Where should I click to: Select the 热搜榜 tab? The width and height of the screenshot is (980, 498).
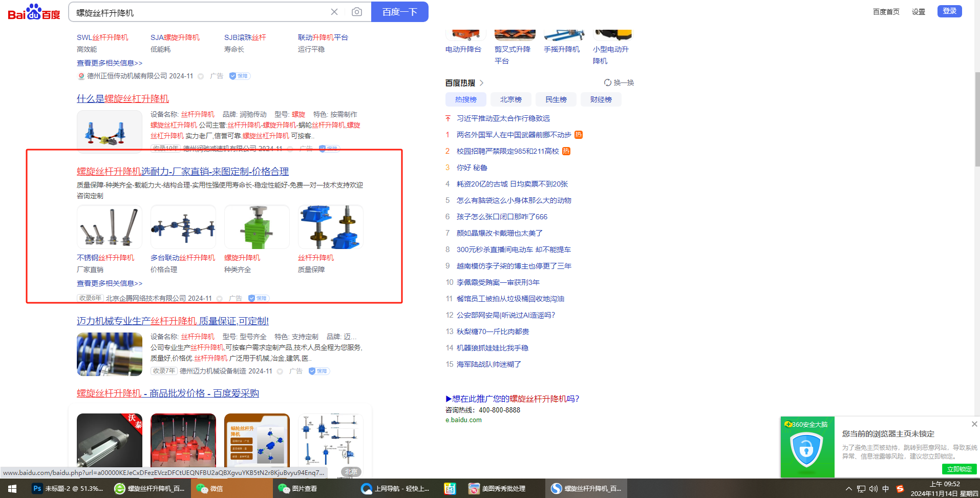pos(466,99)
